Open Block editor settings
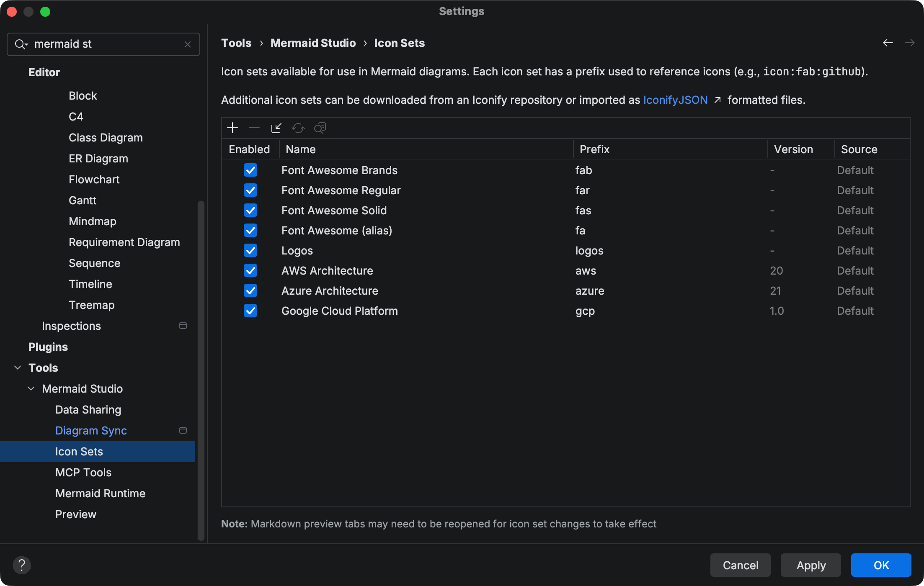This screenshot has width=924, height=586. tap(83, 95)
